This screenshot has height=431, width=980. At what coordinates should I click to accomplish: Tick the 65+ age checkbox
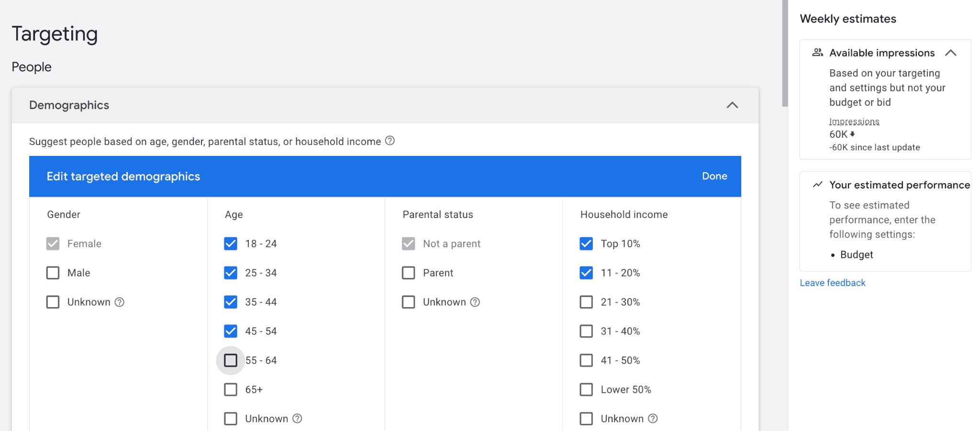(x=231, y=389)
